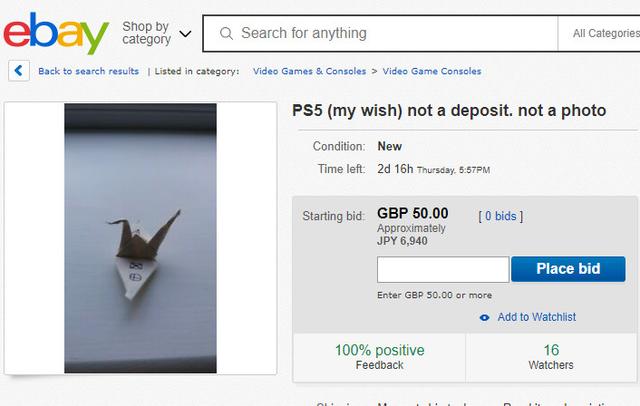Open the All Categories dropdown
This screenshot has height=406, width=640.
pos(605,33)
